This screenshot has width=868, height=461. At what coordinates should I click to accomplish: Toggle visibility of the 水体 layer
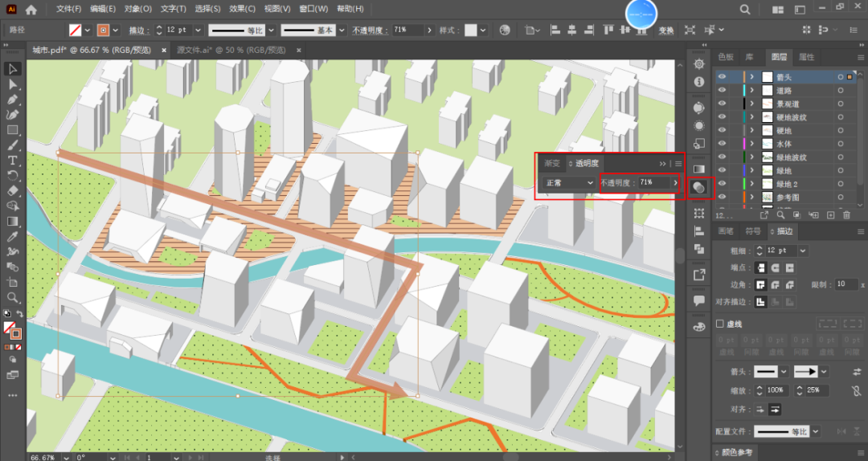pos(722,144)
